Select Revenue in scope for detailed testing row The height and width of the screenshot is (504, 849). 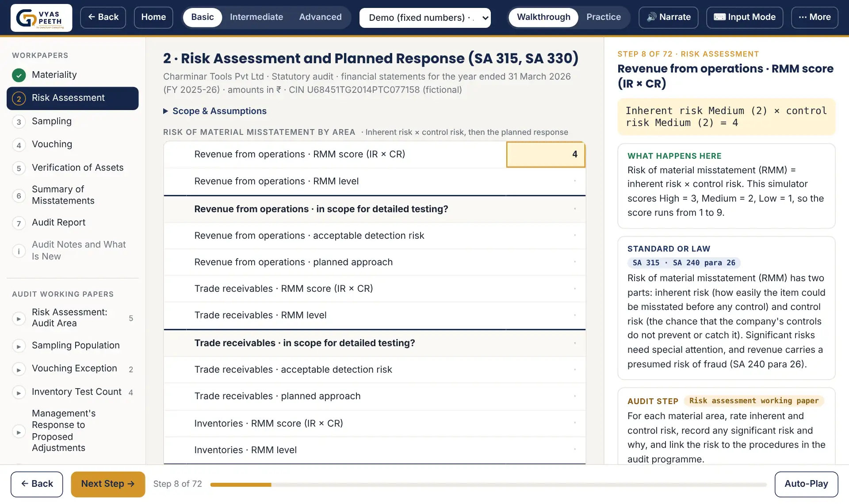tap(375, 209)
